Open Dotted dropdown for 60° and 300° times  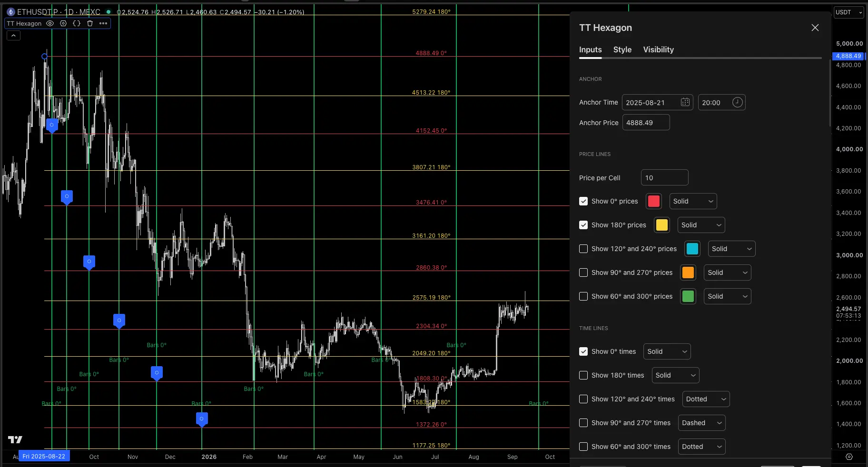(x=701, y=447)
